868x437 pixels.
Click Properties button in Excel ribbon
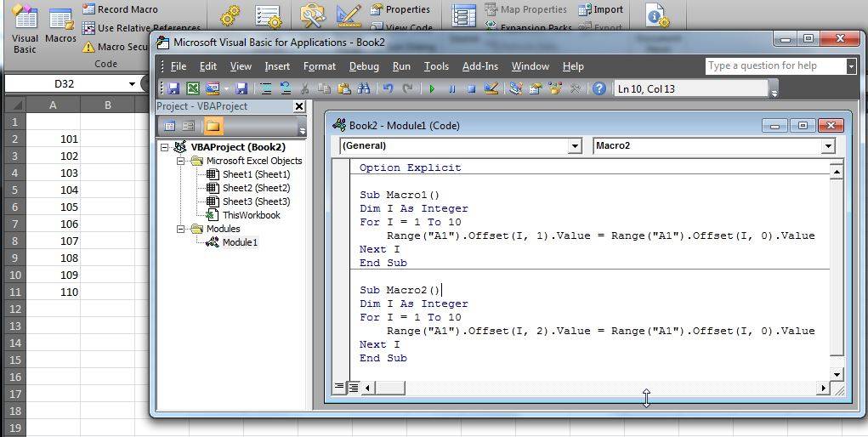click(x=400, y=9)
